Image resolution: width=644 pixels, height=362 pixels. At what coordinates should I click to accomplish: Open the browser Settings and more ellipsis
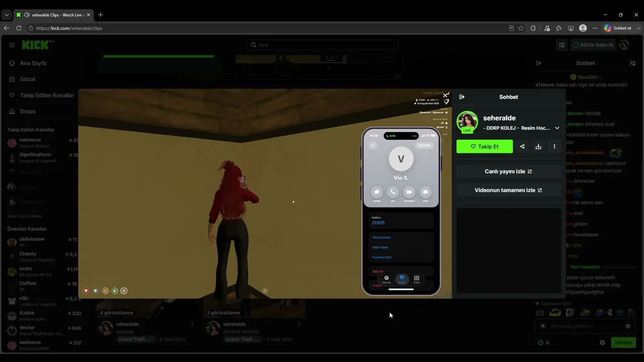pyautogui.click(x=595, y=28)
